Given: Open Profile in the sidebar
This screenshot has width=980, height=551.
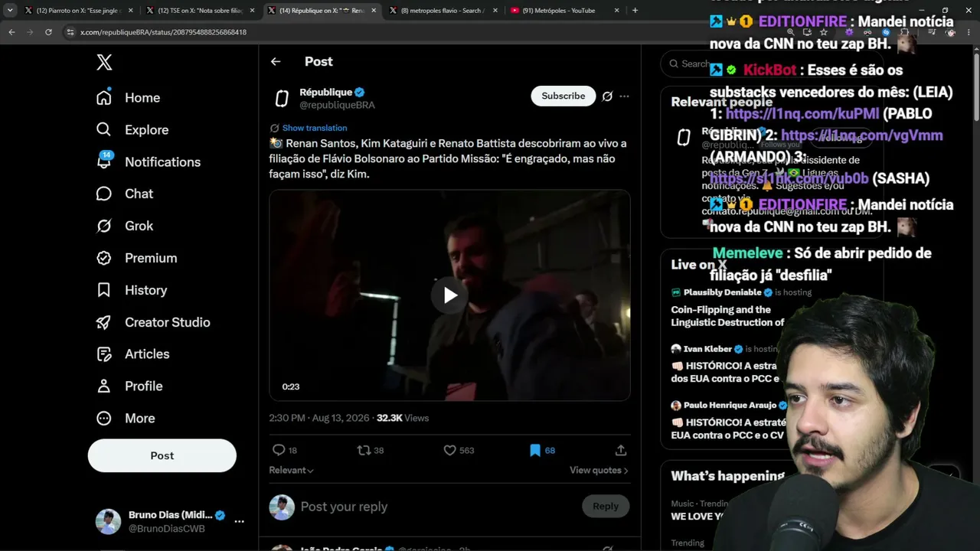Looking at the screenshot, I should point(129,386).
